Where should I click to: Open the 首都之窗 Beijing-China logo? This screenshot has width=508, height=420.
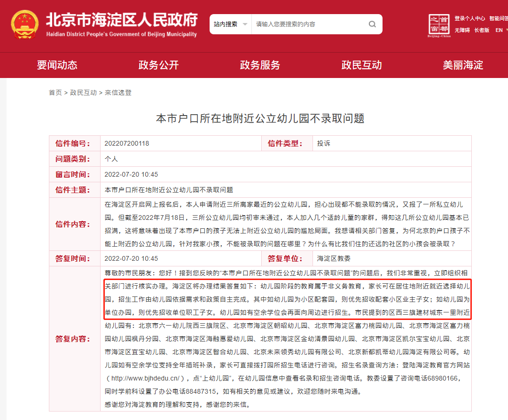point(439,25)
